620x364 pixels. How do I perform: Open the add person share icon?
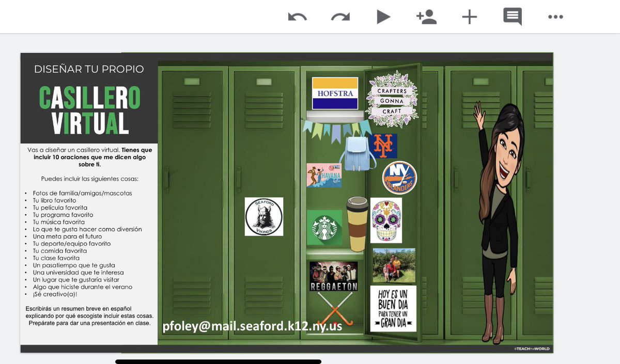(426, 17)
